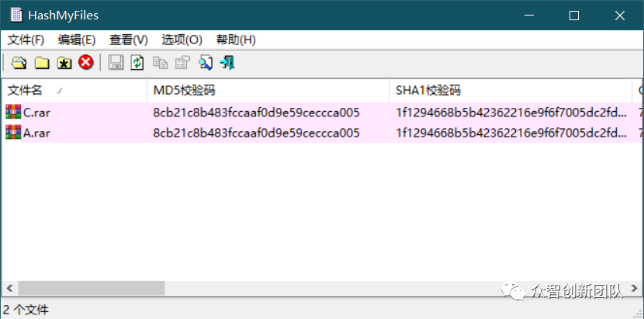Viewport: 644px width, 319px height.
Task: Open the 查看(V) menu
Action: click(x=129, y=40)
